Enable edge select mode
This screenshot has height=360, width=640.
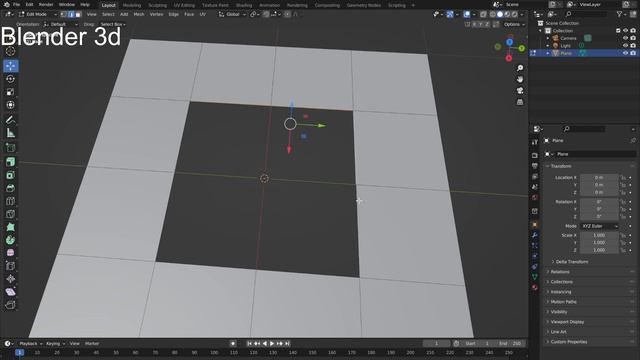coord(71,14)
